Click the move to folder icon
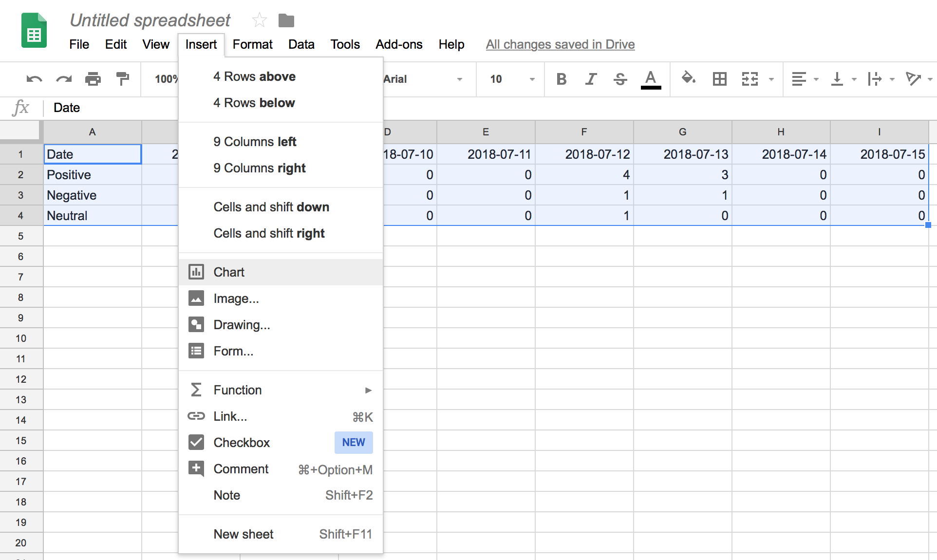This screenshot has height=560, width=937. tap(286, 20)
